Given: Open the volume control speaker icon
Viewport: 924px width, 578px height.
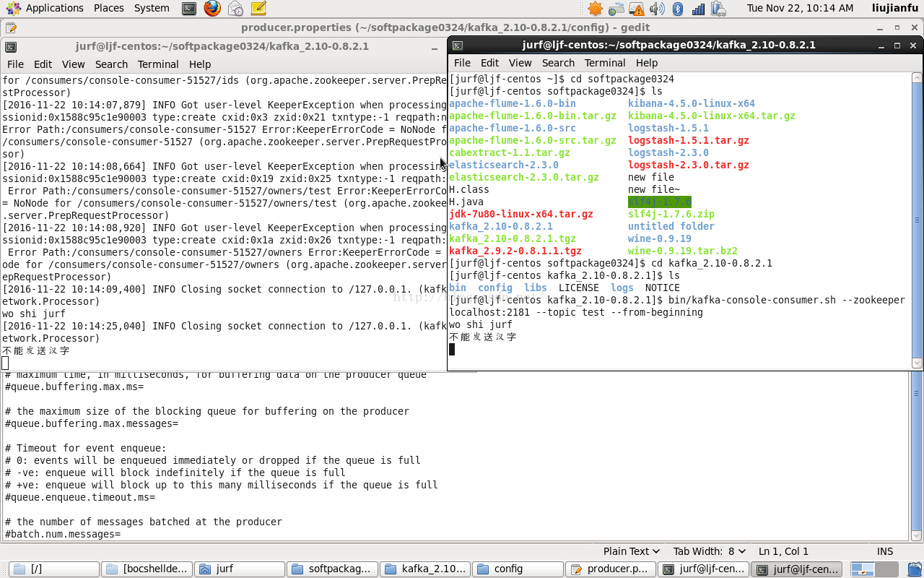Looking at the screenshot, I should (x=657, y=9).
